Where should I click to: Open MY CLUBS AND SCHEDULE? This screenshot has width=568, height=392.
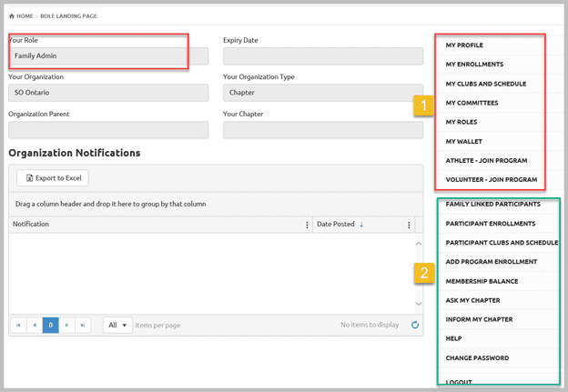pyautogui.click(x=486, y=84)
